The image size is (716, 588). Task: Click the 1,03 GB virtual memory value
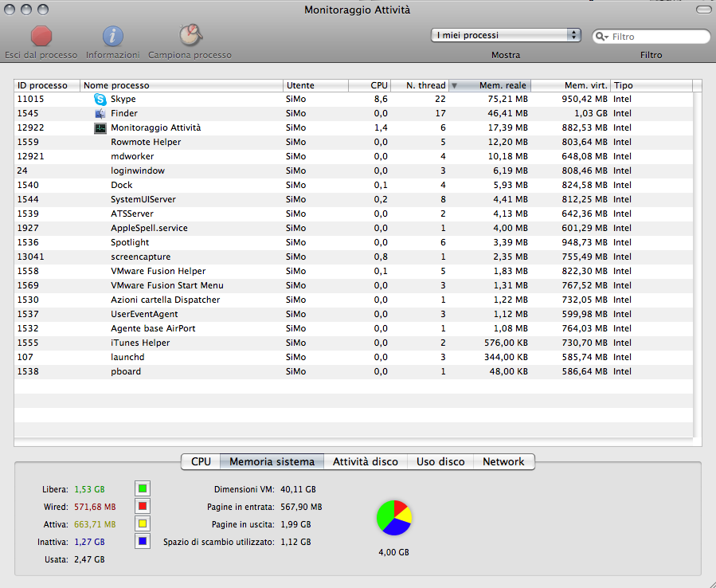click(591, 113)
